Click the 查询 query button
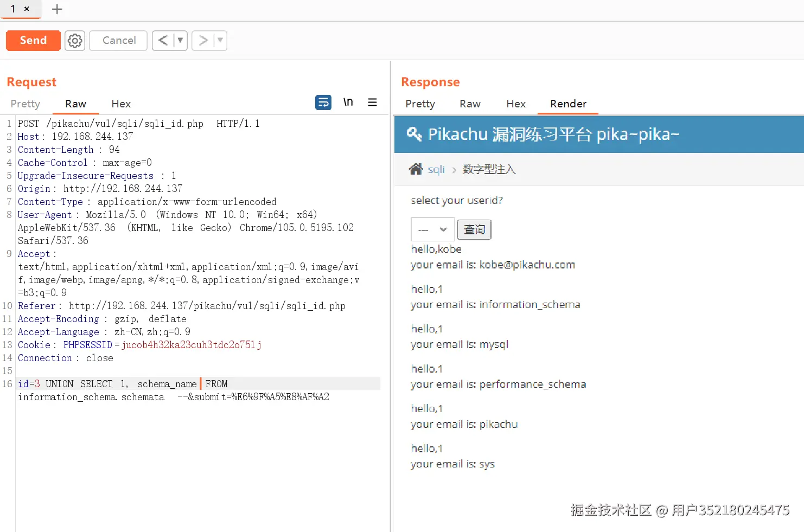The height and width of the screenshot is (532, 804). point(474,229)
